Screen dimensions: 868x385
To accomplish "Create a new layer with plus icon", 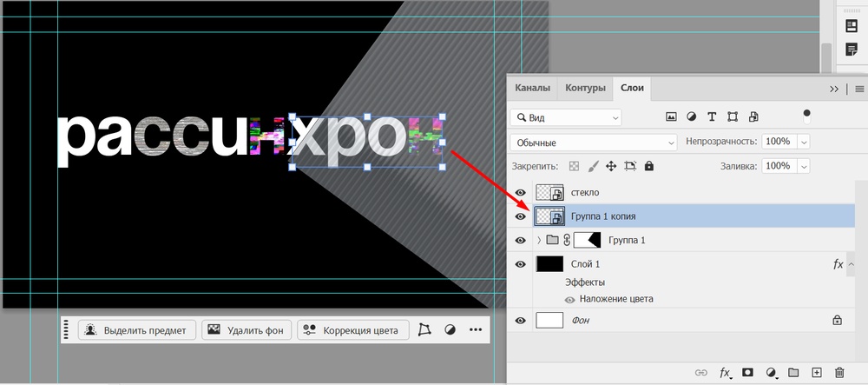I will (x=816, y=372).
